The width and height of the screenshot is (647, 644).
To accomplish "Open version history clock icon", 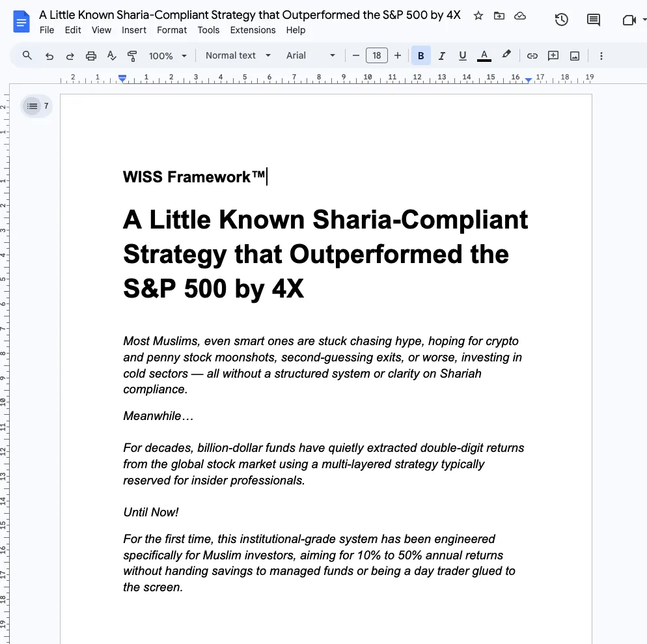I will [562, 20].
